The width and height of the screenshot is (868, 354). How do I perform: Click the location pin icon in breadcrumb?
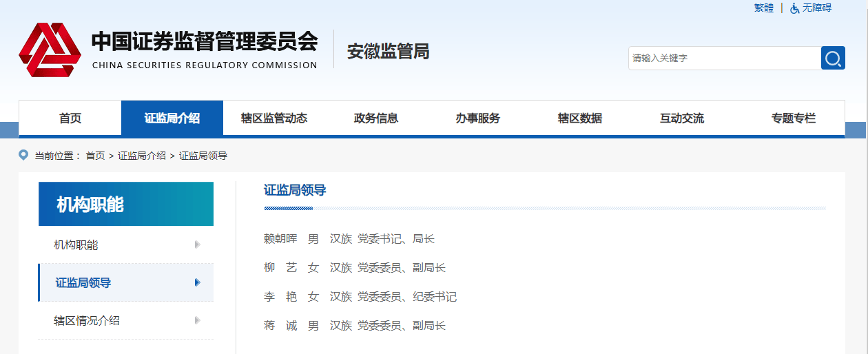(23, 155)
